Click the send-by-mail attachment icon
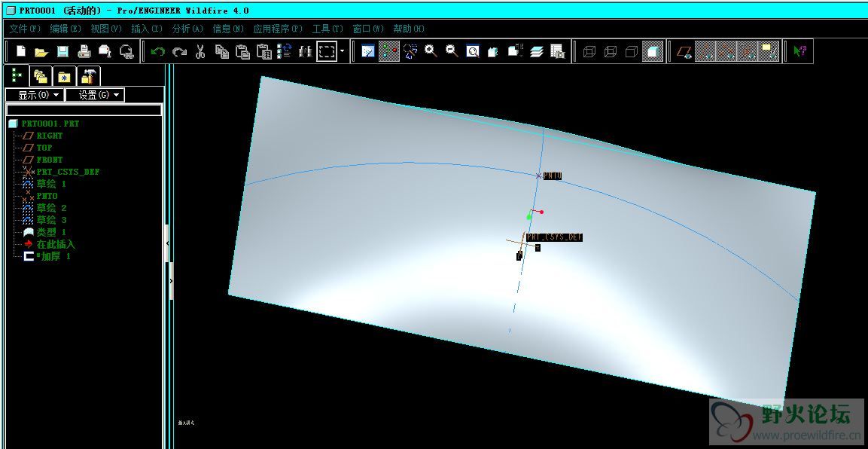 105,51
